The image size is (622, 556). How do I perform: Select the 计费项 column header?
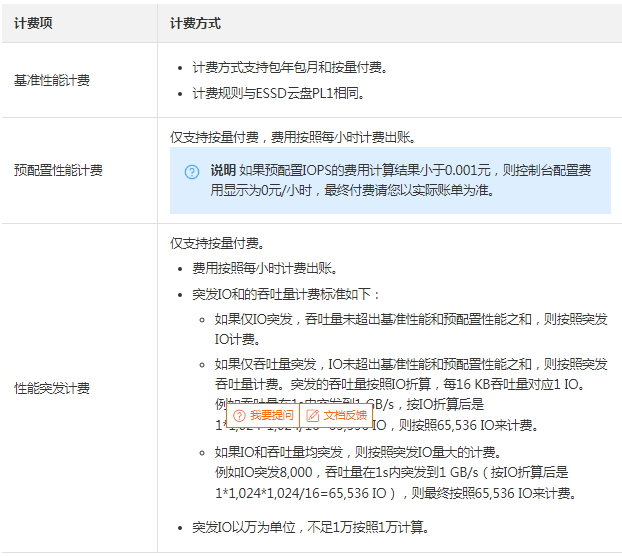pos(33,23)
